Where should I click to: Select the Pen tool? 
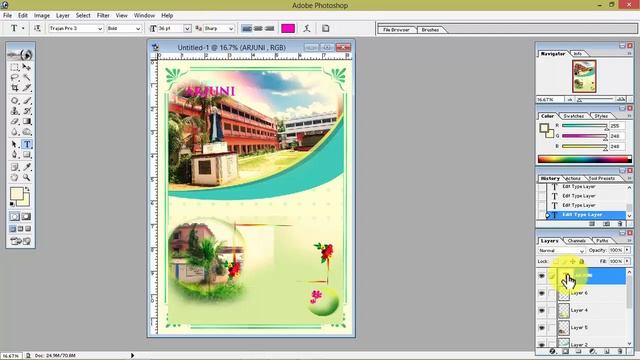(15, 155)
